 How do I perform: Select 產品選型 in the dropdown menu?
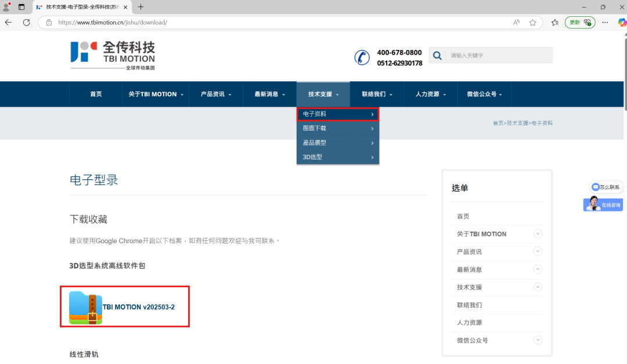click(338, 143)
